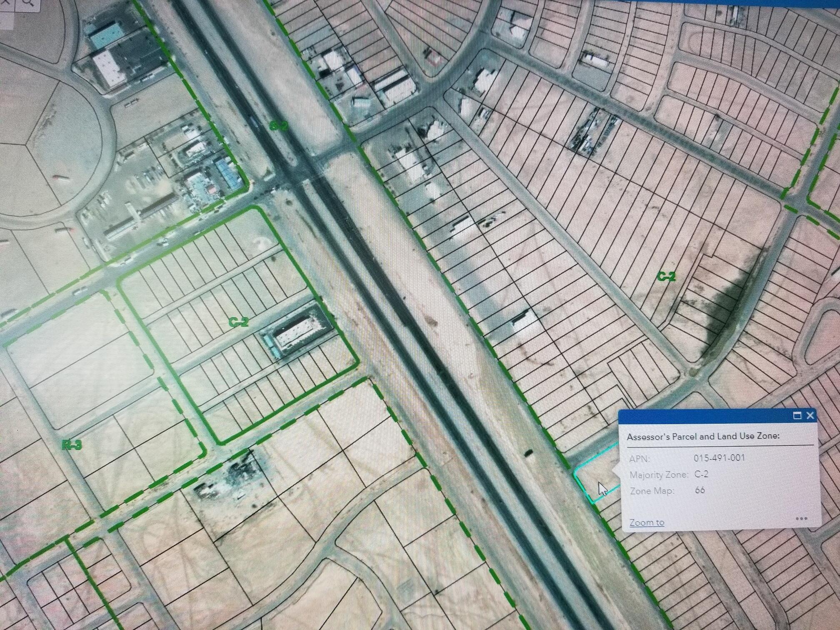Click the C-2 label inside the solid green block
840x630 pixels.
[239, 322]
